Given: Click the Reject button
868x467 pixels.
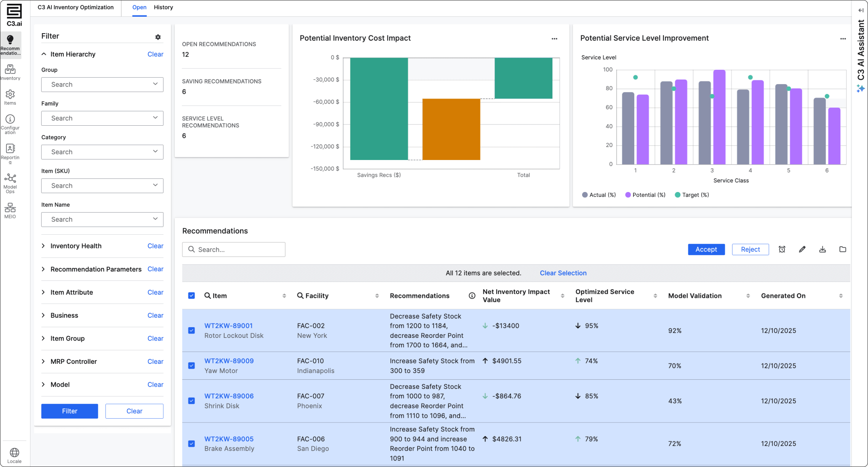Looking at the screenshot, I should [750, 249].
